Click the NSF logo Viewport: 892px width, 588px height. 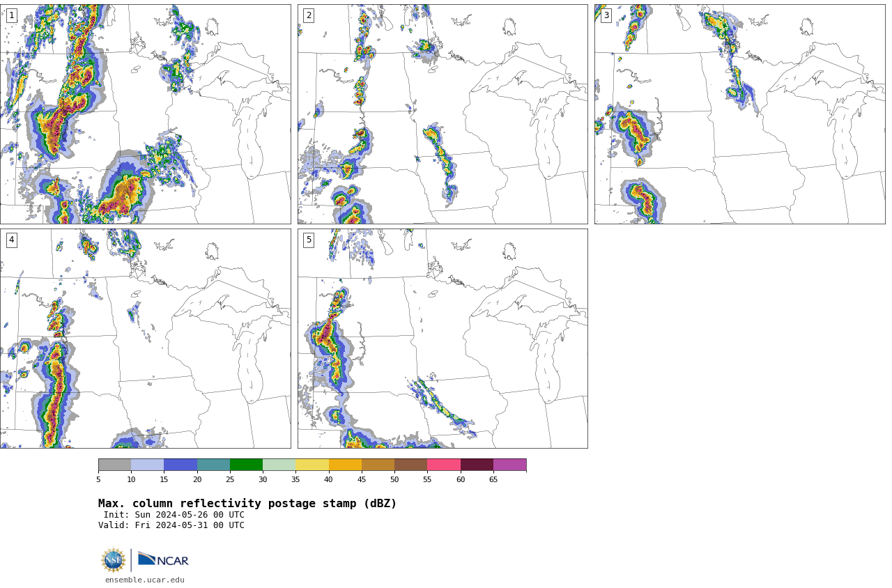click(x=114, y=560)
